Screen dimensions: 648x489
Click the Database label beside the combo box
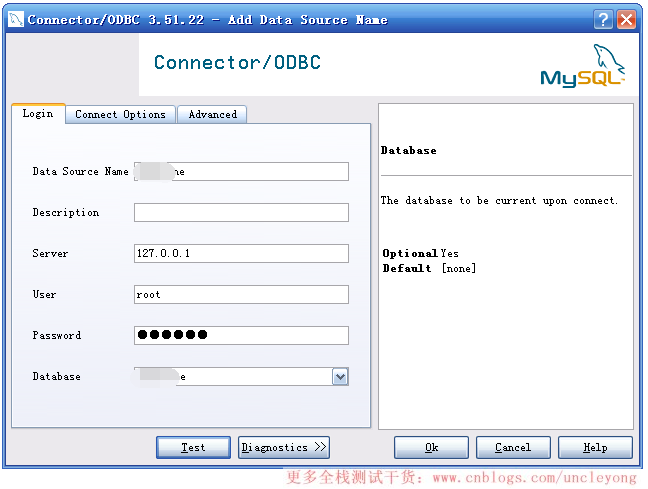click(57, 377)
